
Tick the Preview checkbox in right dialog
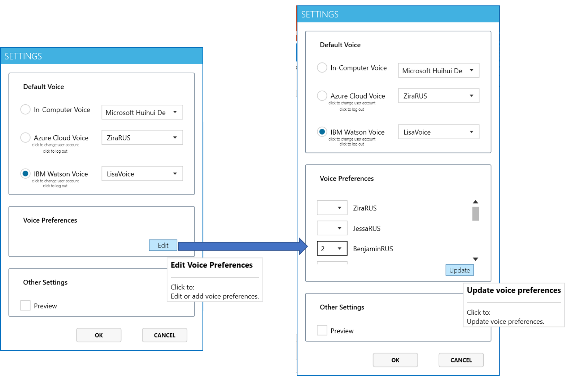point(322,331)
